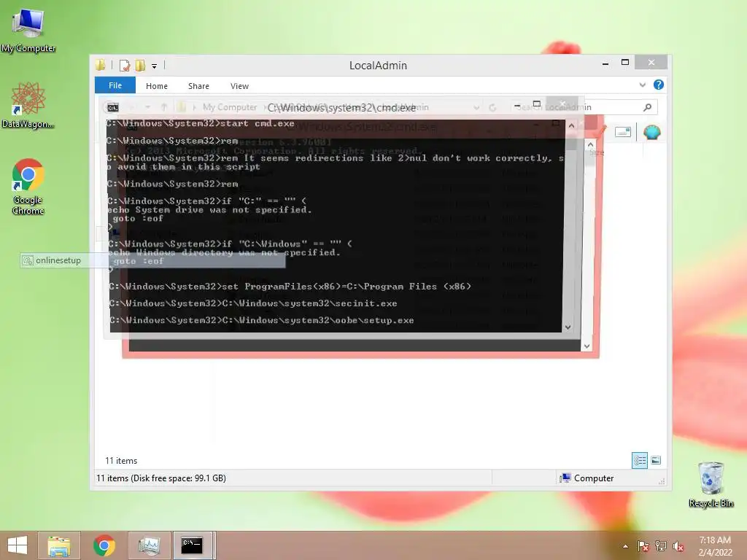Click the Up arrow in Explorer navigation bar

[x=164, y=107]
